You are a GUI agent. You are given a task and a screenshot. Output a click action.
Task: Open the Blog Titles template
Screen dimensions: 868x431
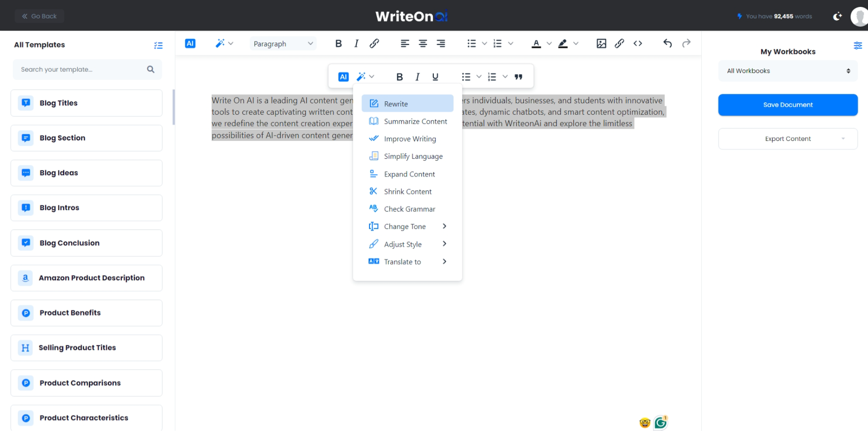(87, 103)
